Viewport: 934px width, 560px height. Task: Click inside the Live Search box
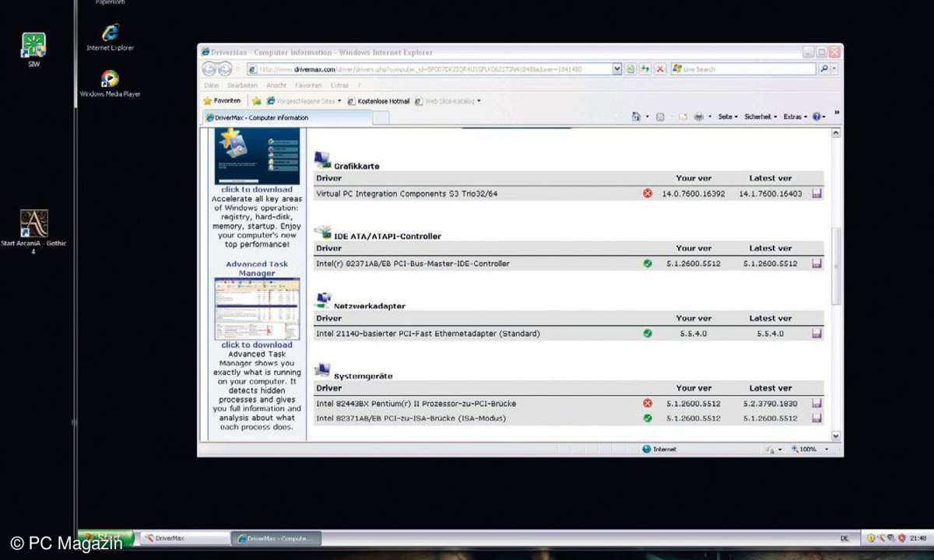click(743, 69)
